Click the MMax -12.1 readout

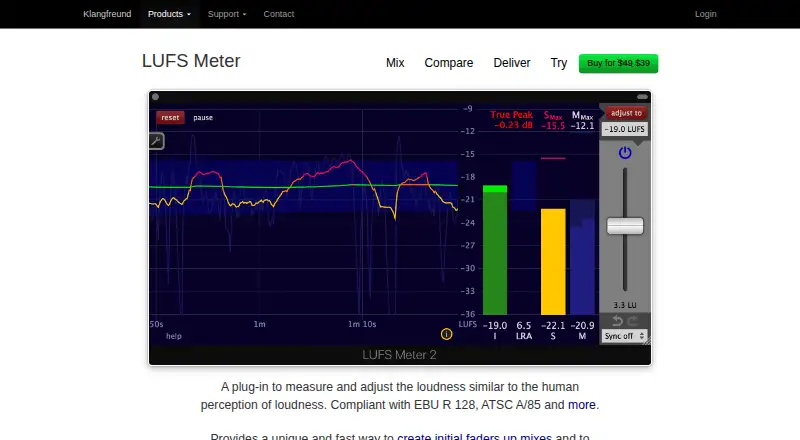point(582,120)
